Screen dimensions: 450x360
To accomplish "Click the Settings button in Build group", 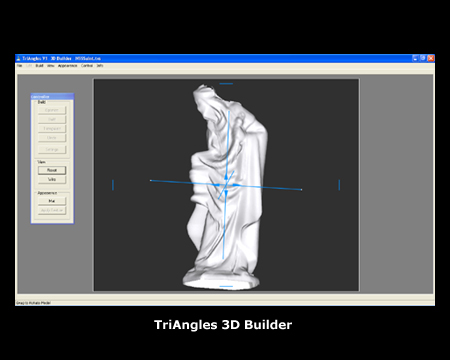I will click(52, 149).
